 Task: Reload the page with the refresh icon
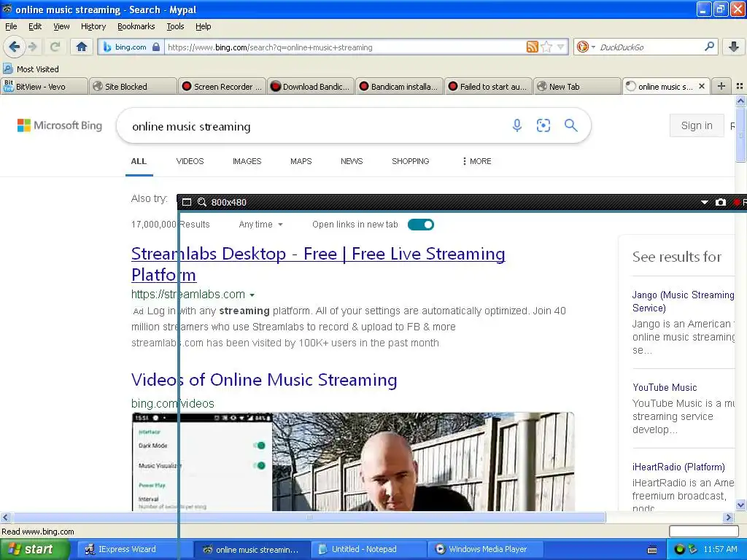(55, 47)
